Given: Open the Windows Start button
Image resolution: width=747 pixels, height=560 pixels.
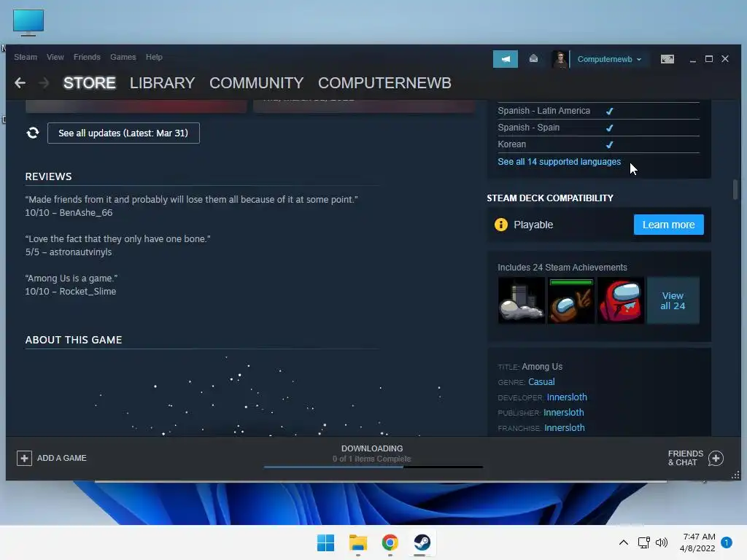Looking at the screenshot, I should click(x=326, y=542).
